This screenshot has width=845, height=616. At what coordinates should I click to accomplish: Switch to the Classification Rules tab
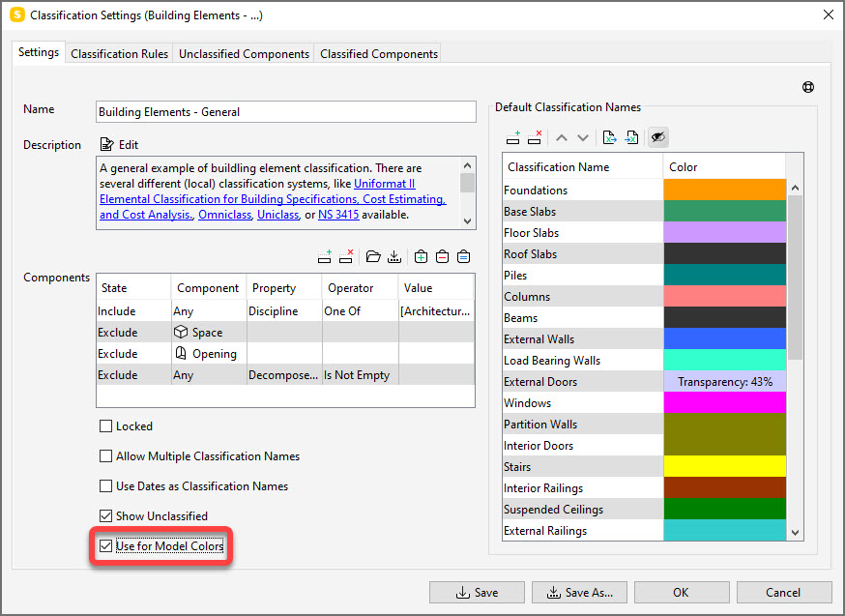pyautogui.click(x=120, y=54)
